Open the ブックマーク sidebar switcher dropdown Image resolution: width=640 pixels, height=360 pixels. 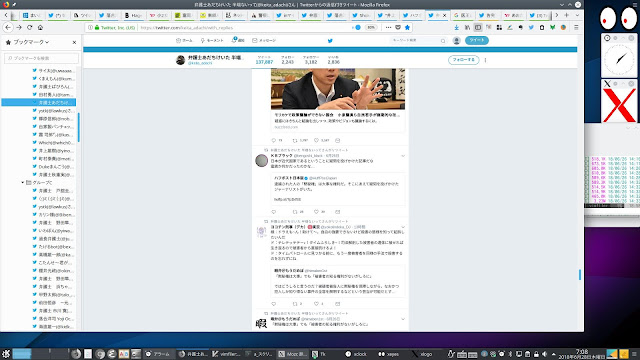coord(31,42)
